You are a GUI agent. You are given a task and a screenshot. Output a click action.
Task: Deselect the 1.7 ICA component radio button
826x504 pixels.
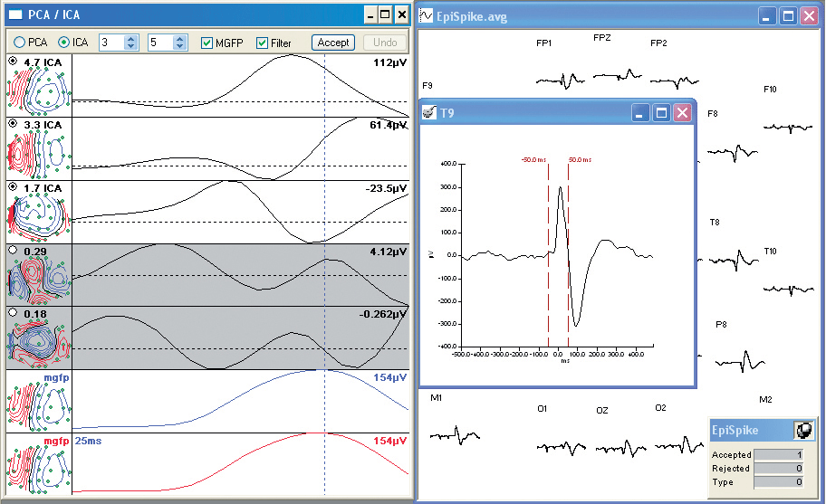click(13, 187)
